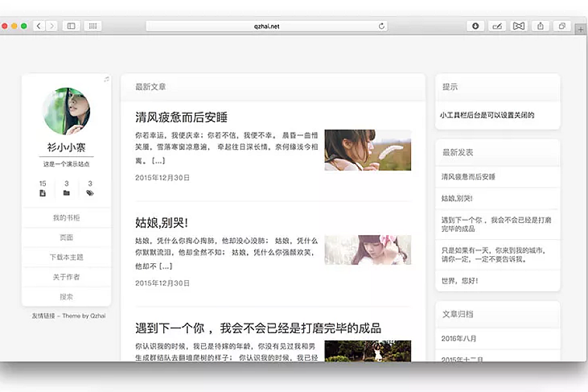The image size is (588, 392).
Task: Open the 我的书柜 menu item
Action: (x=67, y=218)
